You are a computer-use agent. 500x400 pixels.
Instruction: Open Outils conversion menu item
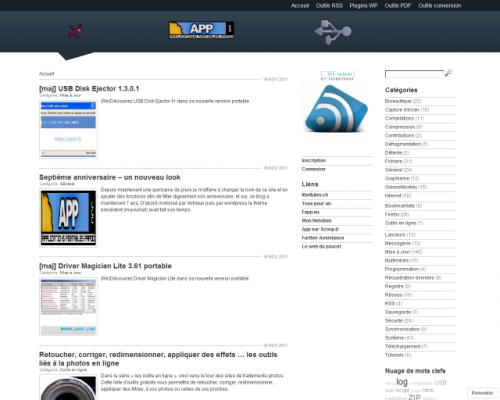tap(440, 6)
